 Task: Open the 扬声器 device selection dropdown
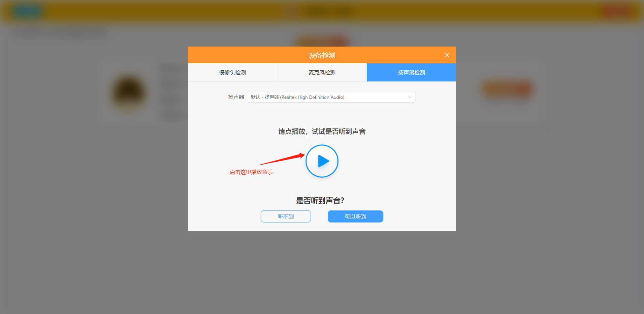coord(331,97)
